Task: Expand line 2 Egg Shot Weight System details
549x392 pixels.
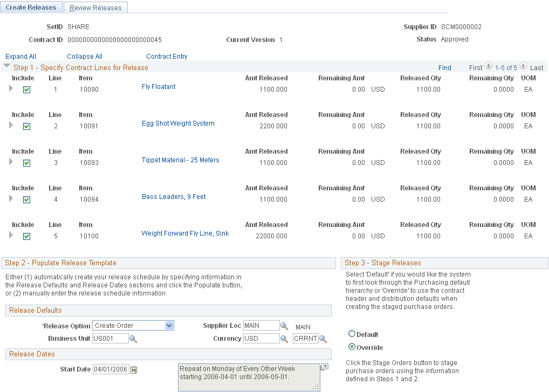Action: pyautogui.click(x=10, y=126)
